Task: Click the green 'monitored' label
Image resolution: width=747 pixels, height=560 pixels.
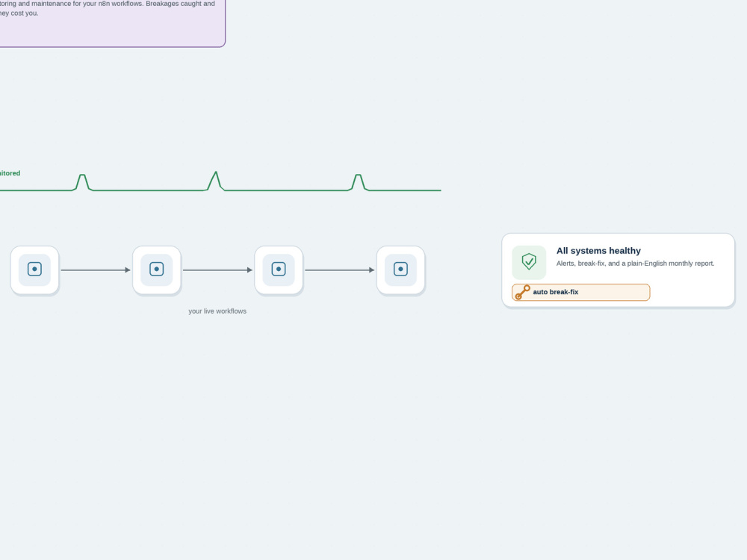Action: (x=10, y=173)
